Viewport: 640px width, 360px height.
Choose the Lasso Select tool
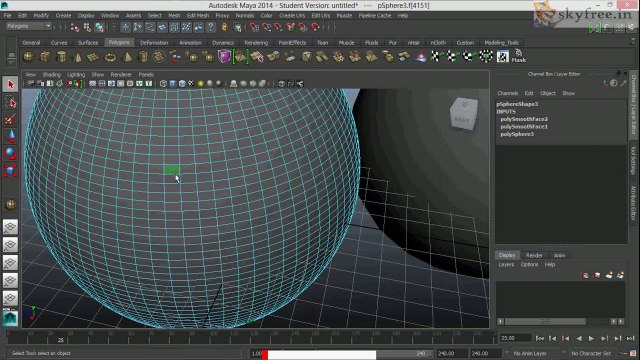tap(11, 102)
